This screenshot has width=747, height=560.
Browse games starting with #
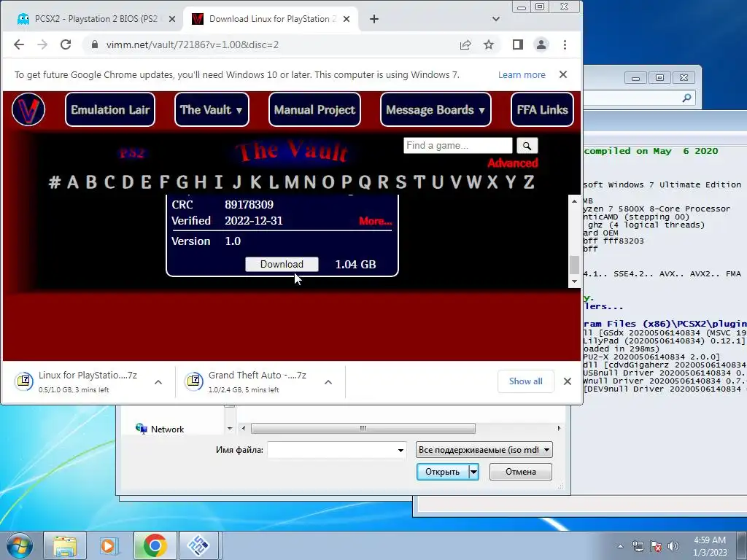coord(55,182)
